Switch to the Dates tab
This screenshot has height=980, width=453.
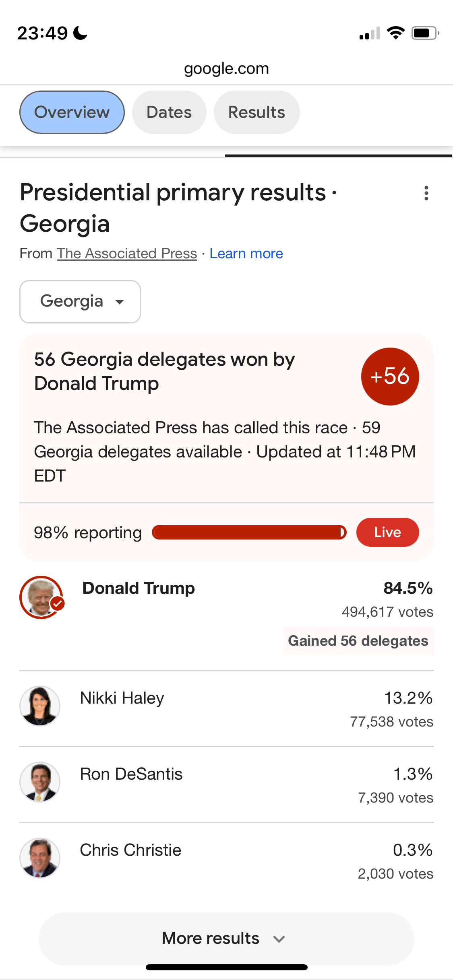point(169,112)
